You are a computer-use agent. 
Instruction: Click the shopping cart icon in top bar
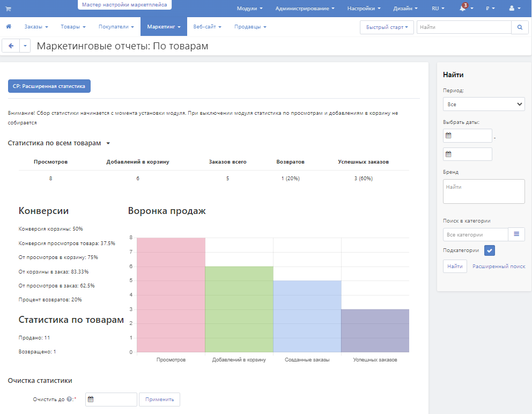point(8,9)
